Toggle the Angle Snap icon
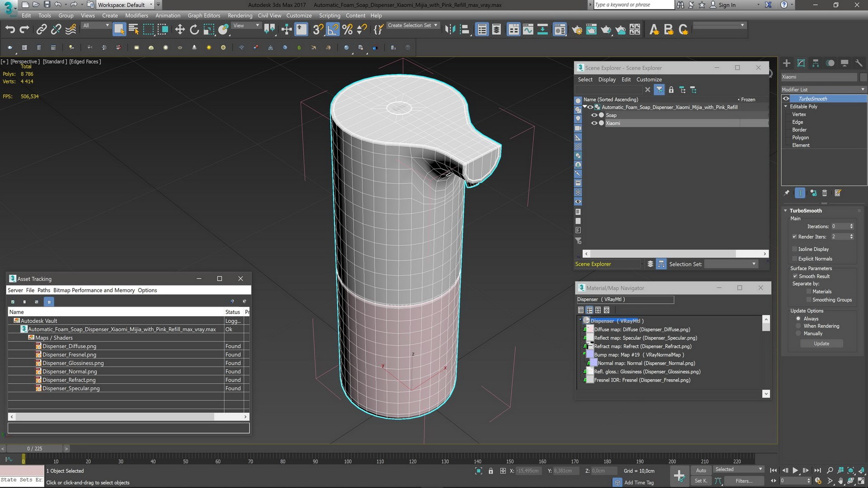The width and height of the screenshot is (868, 488). [x=333, y=30]
